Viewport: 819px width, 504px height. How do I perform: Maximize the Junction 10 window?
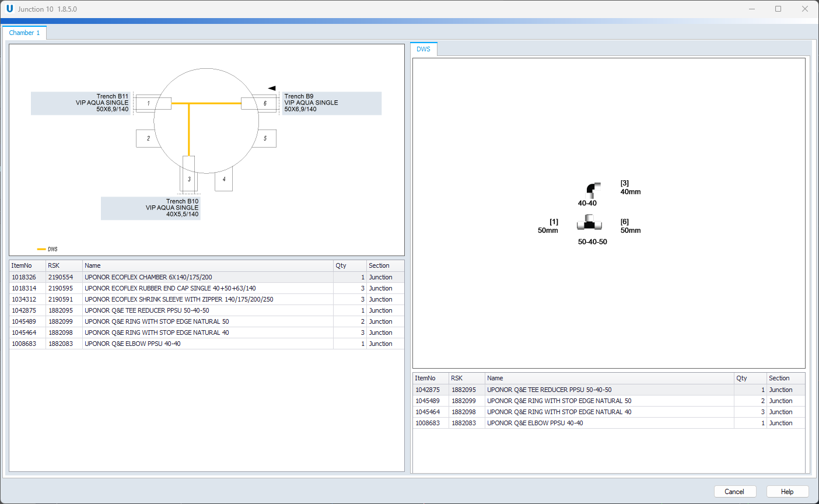(x=778, y=9)
